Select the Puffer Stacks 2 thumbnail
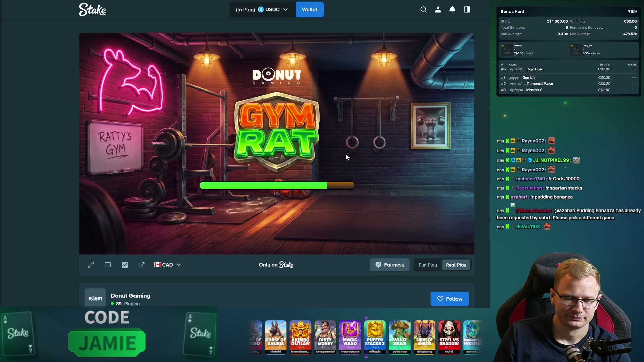644x362 pixels. 375,337
